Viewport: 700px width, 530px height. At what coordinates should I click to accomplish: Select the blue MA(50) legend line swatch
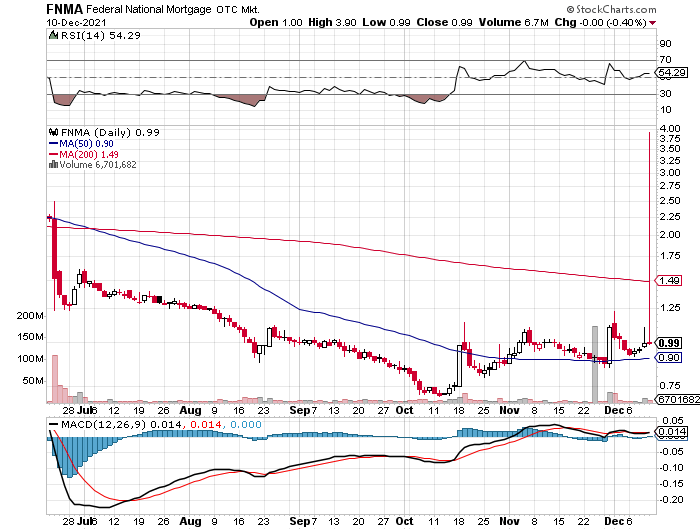coord(53,144)
